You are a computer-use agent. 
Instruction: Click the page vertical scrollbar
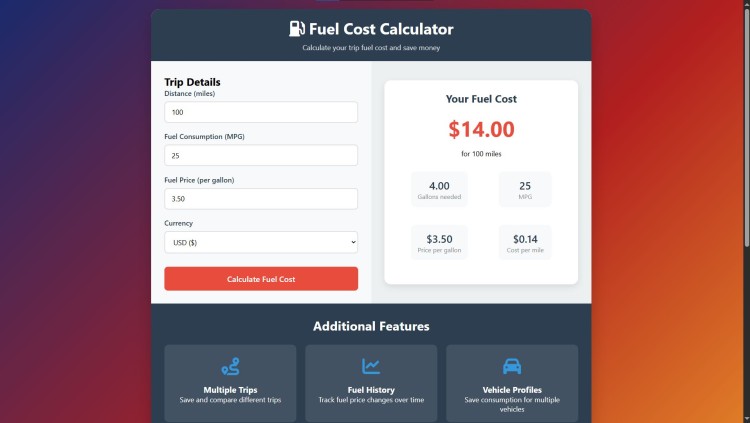tap(746, 127)
